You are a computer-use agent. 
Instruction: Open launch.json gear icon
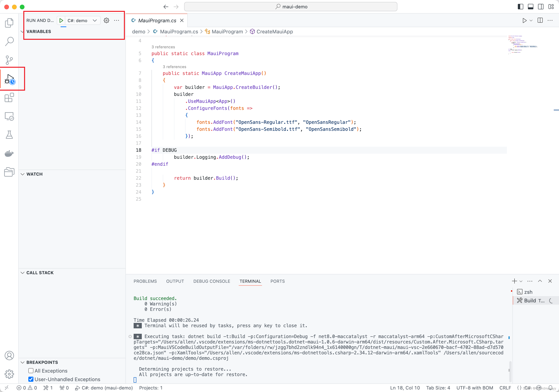(106, 20)
